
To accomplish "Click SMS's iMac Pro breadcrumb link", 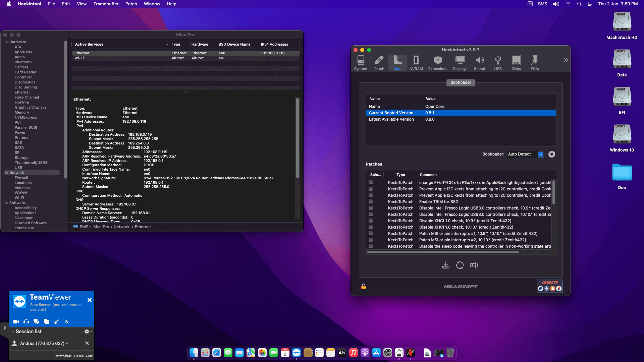I will [94, 227].
